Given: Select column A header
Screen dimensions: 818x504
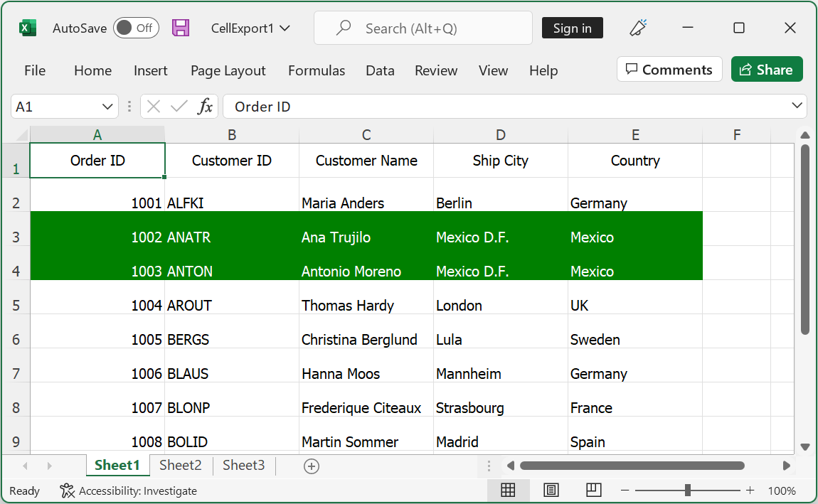Looking at the screenshot, I should coord(97,135).
